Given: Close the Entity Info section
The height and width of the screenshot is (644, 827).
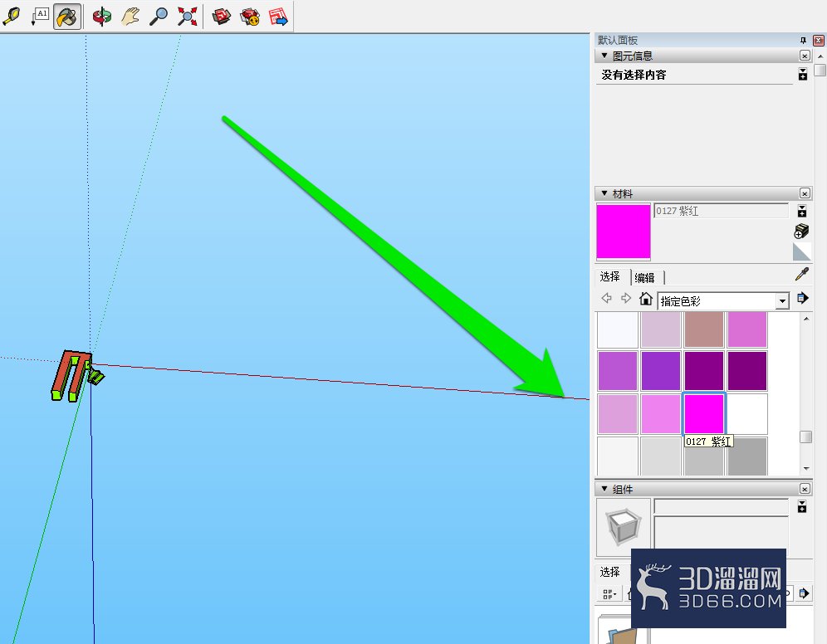Looking at the screenshot, I should pyautogui.click(x=805, y=56).
